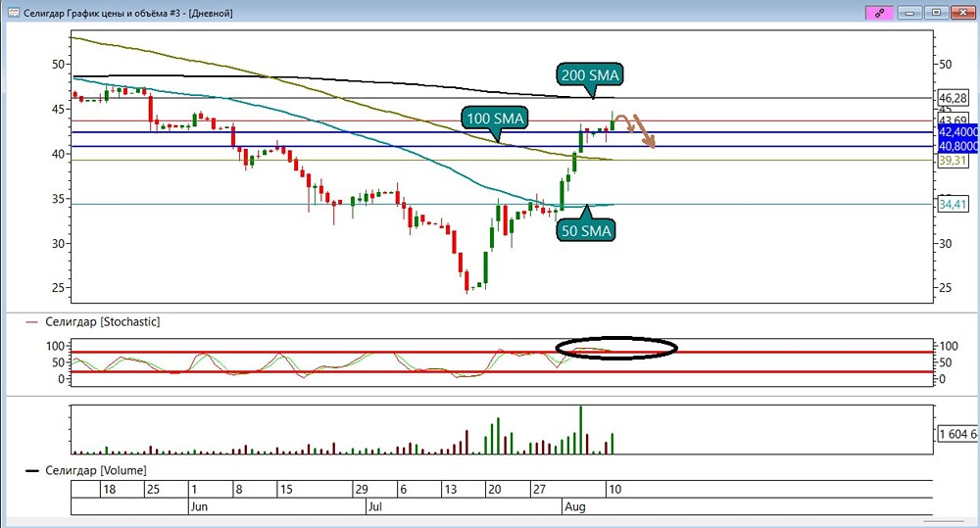The height and width of the screenshot is (528, 980).
Task: Click the 100 level on stochastic left axis
Action: [x=55, y=346]
